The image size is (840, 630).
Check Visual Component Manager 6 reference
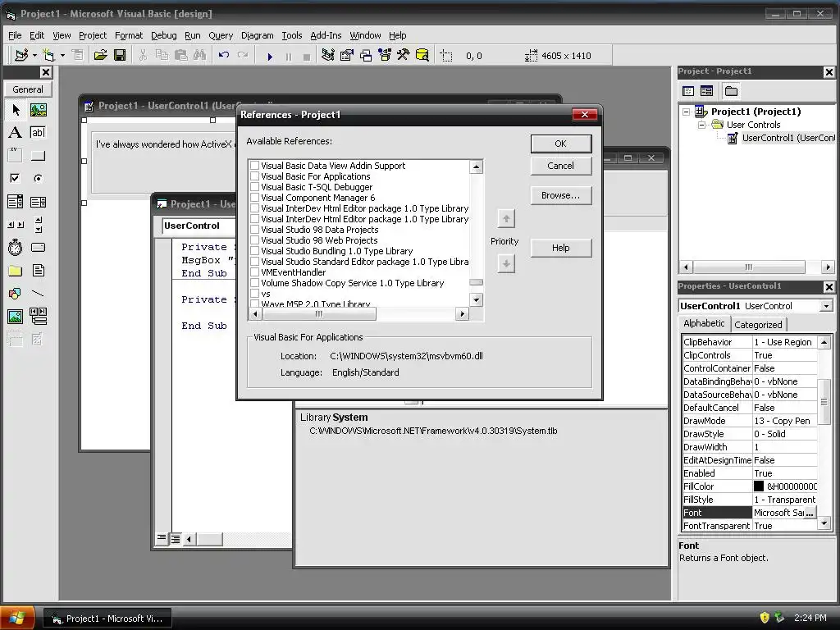[255, 198]
